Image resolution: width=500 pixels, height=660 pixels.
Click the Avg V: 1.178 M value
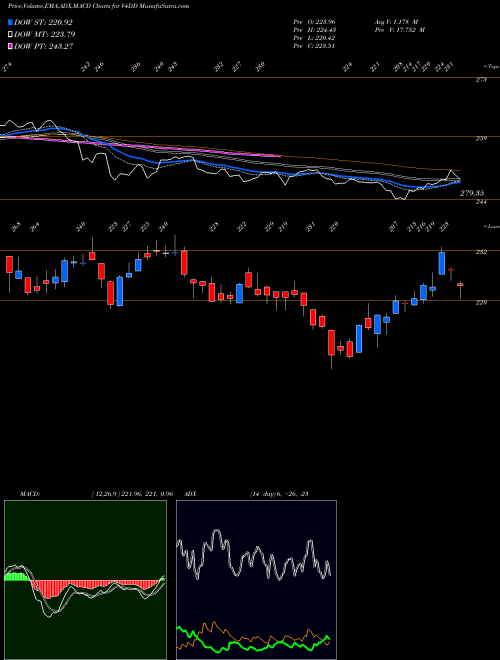(x=396, y=22)
